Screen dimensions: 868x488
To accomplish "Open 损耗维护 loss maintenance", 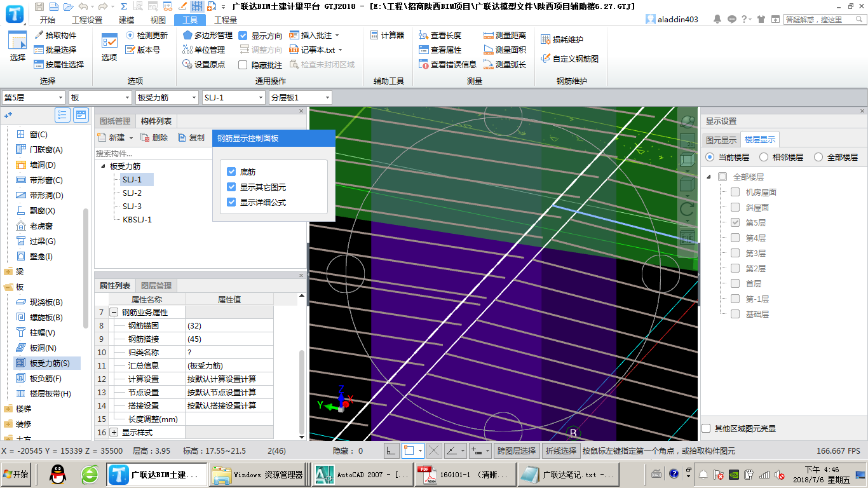I will click(x=562, y=39).
